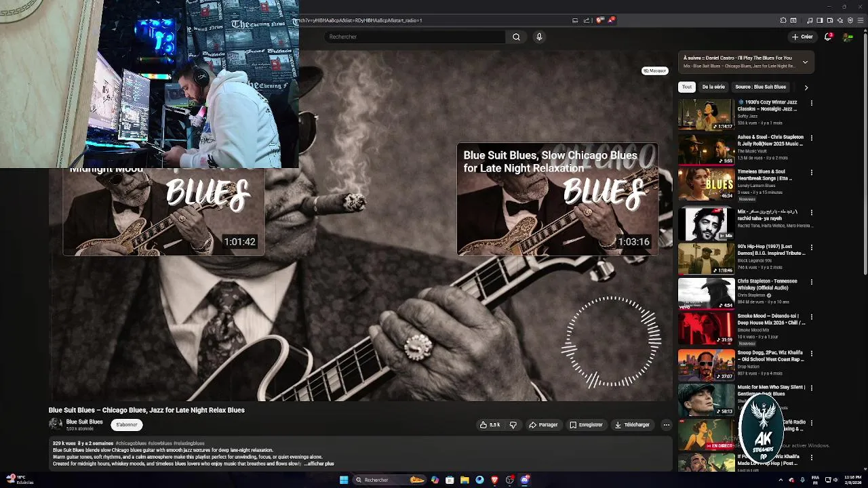Open Brave browser taskbar icon
868x488 pixels.
(494, 480)
